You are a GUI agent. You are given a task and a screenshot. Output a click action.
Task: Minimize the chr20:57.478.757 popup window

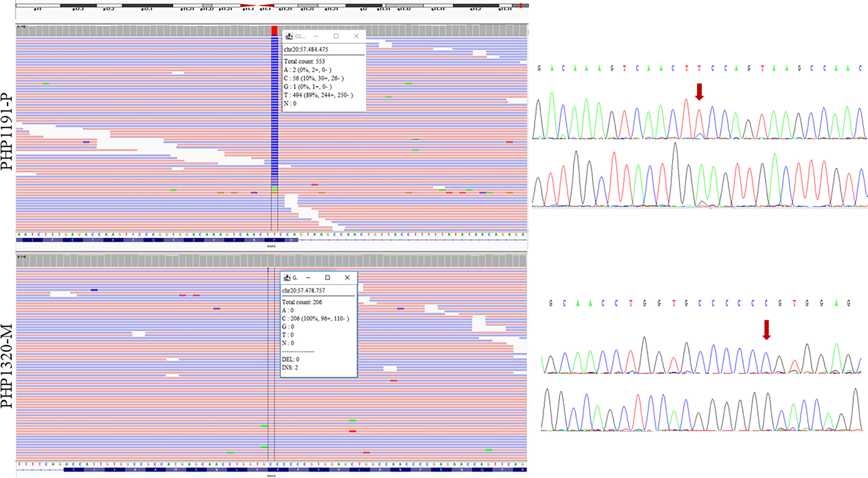coord(308,277)
